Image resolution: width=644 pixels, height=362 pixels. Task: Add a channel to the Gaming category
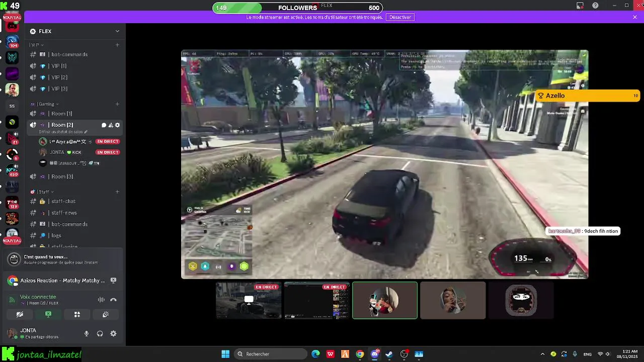117,104
